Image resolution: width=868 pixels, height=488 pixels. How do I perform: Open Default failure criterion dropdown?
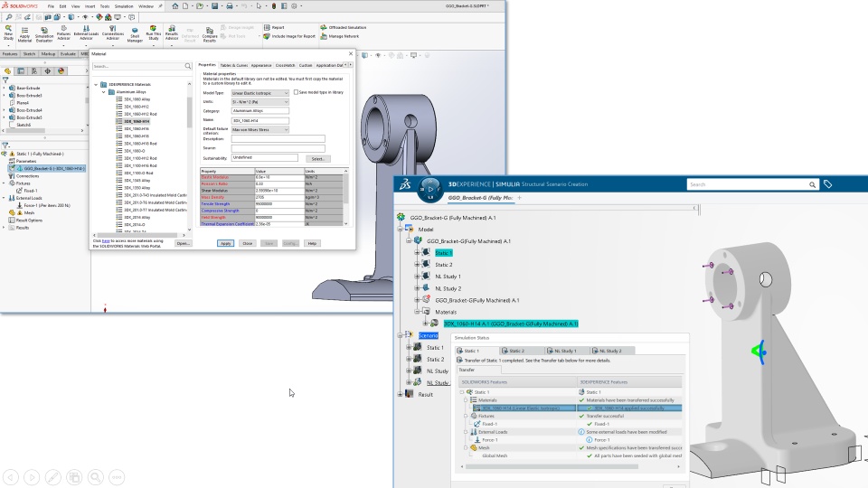coord(259,129)
